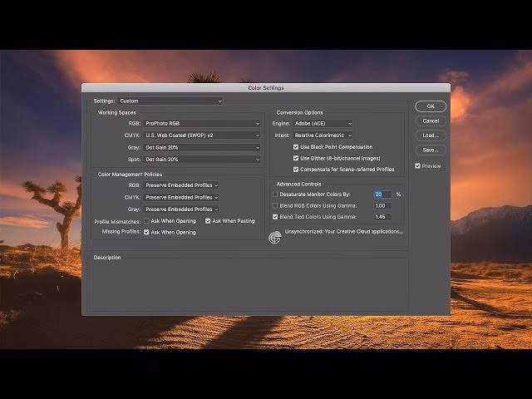Enable Desaturate Monitor Colors By
This screenshot has width=532, height=399.
pyautogui.click(x=275, y=195)
